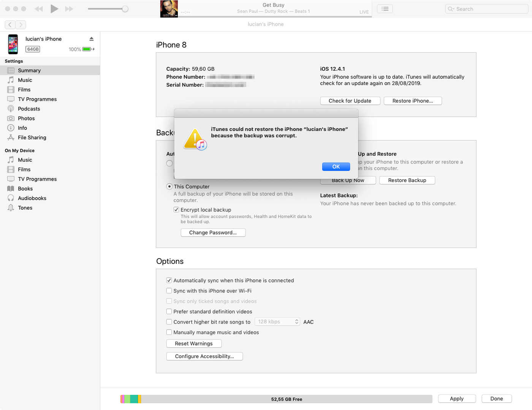
Task: Click the fast-forward playback icon
Action: (x=69, y=9)
